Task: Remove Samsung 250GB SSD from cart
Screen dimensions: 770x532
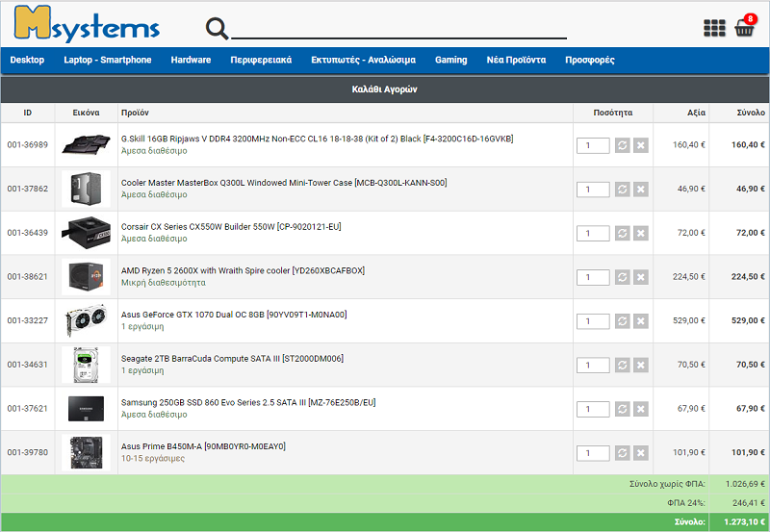Action: point(640,409)
